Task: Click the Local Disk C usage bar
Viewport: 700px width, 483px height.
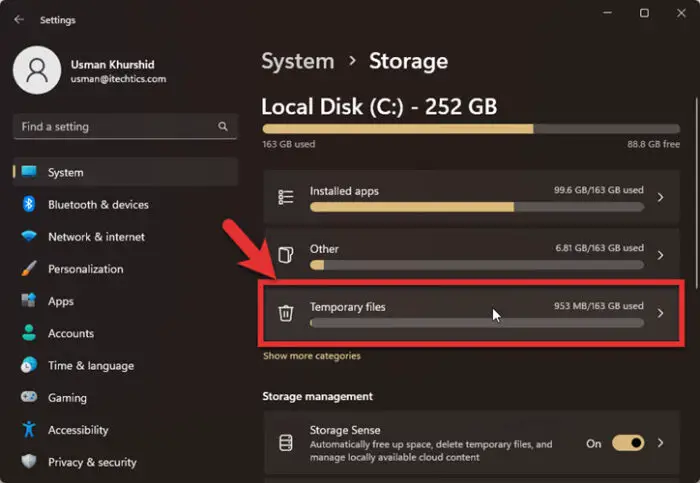Action: tap(471, 129)
